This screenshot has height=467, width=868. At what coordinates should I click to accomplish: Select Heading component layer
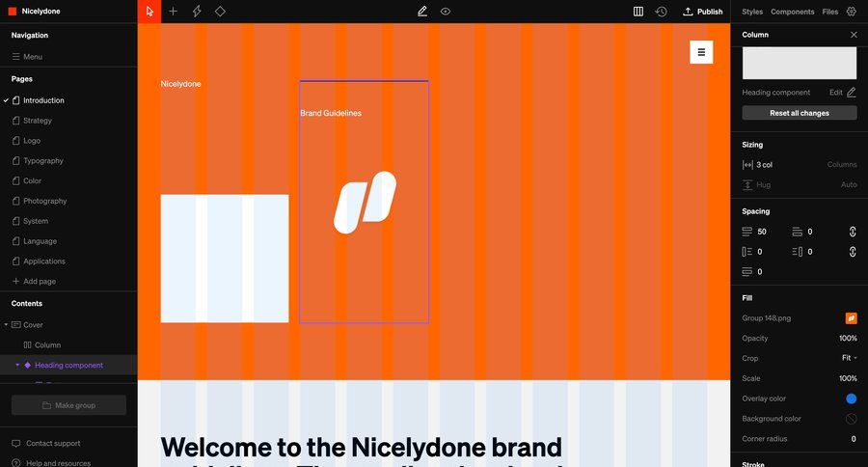[x=68, y=365]
